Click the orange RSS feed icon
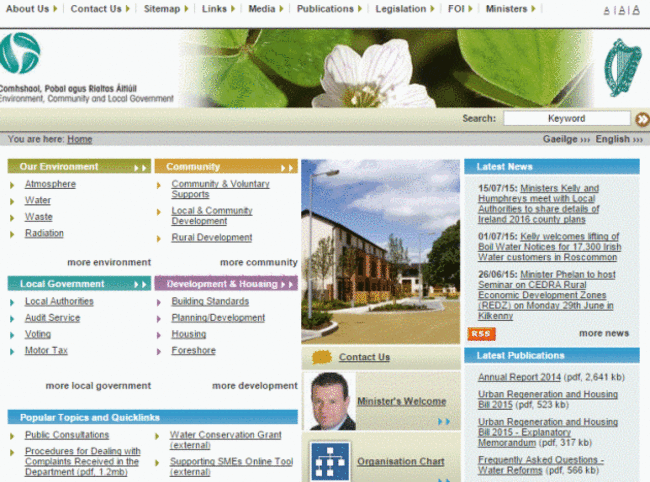Screen dimensions: 650x482 [x=481, y=333]
